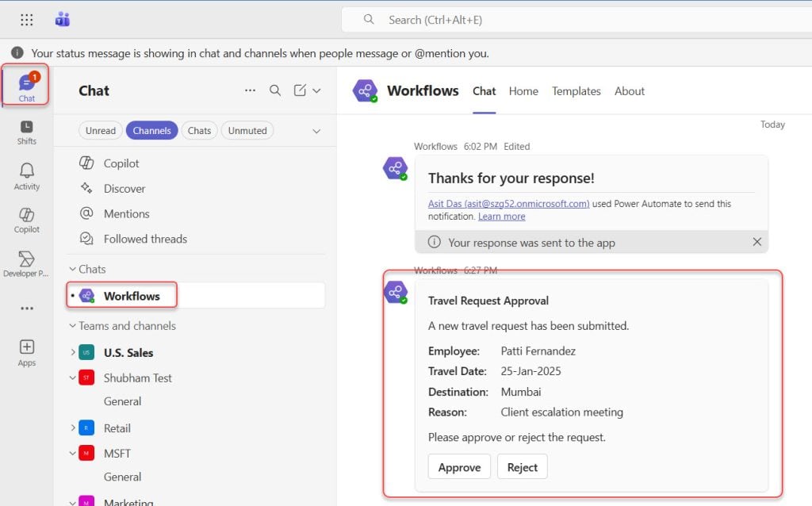Image resolution: width=812 pixels, height=506 pixels.
Task: Switch to the Templates tab of Workflows
Action: (x=576, y=91)
